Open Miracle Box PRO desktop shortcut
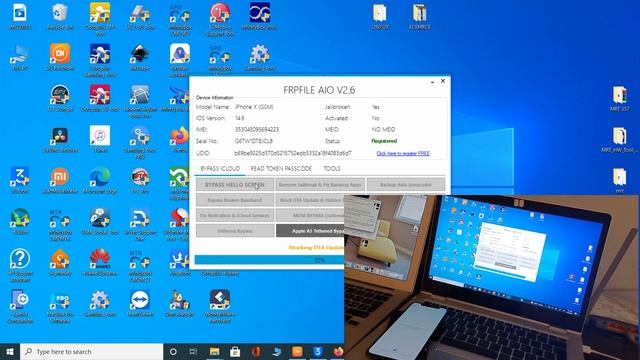Viewport: 640px width, 360px height. [x=60, y=306]
